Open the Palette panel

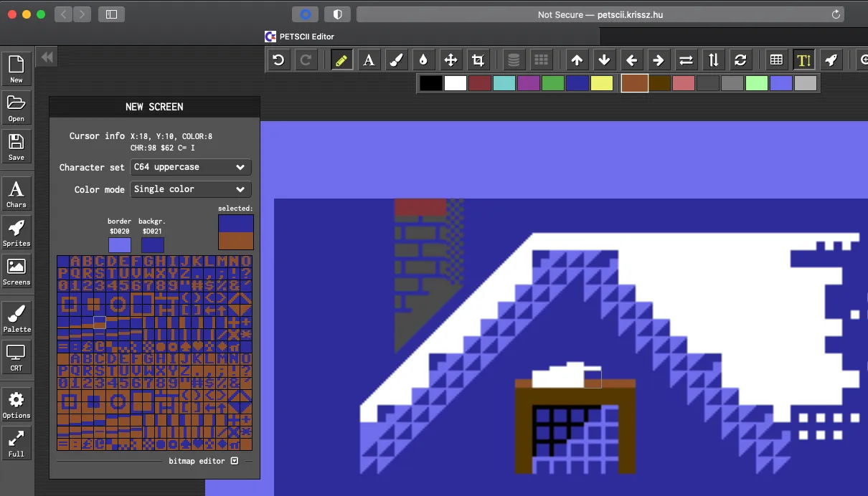coord(16,319)
